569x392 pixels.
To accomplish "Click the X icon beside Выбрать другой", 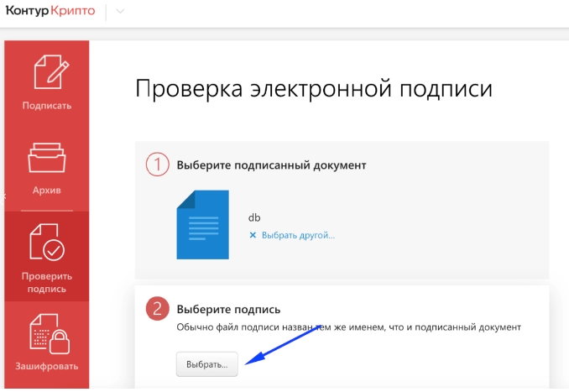I will point(253,235).
